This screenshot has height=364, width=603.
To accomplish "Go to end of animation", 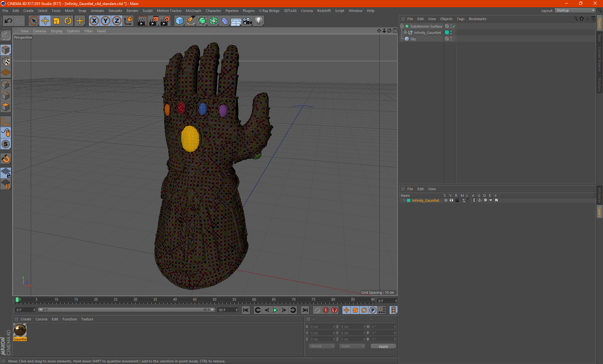I will (x=305, y=310).
